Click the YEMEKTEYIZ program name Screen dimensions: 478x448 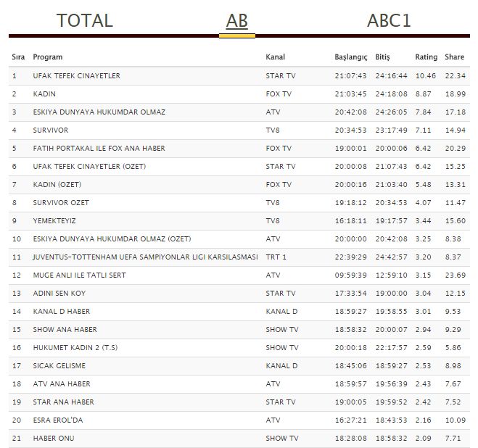[x=54, y=221]
